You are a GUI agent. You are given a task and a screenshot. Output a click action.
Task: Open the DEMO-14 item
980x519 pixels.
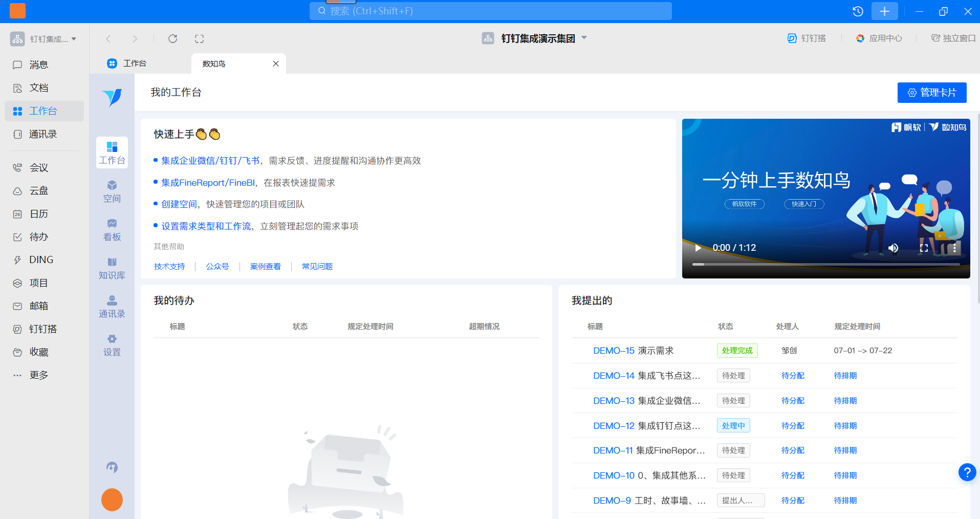tap(647, 376)
